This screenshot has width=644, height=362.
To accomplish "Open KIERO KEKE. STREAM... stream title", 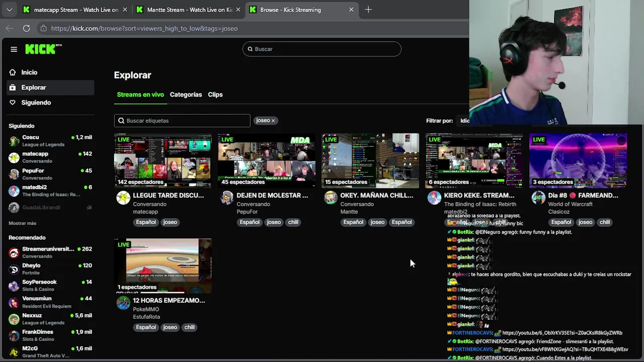I will tap(479, 195).
